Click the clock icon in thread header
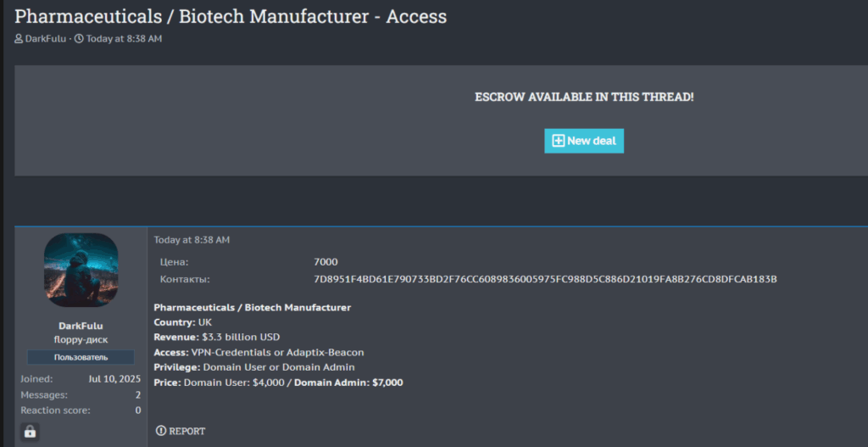 pyautogui.click(x=79, y=39)
